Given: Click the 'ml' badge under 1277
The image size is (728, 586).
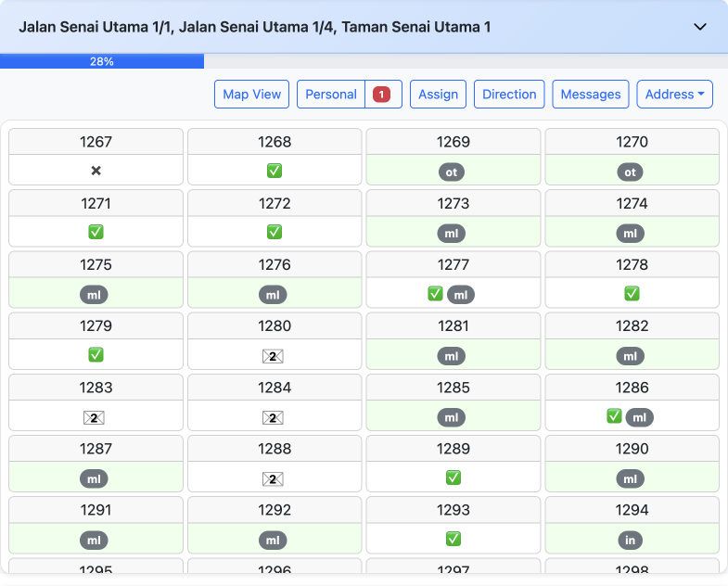Looking at the screenshot, I should click(x=461, y=295).
